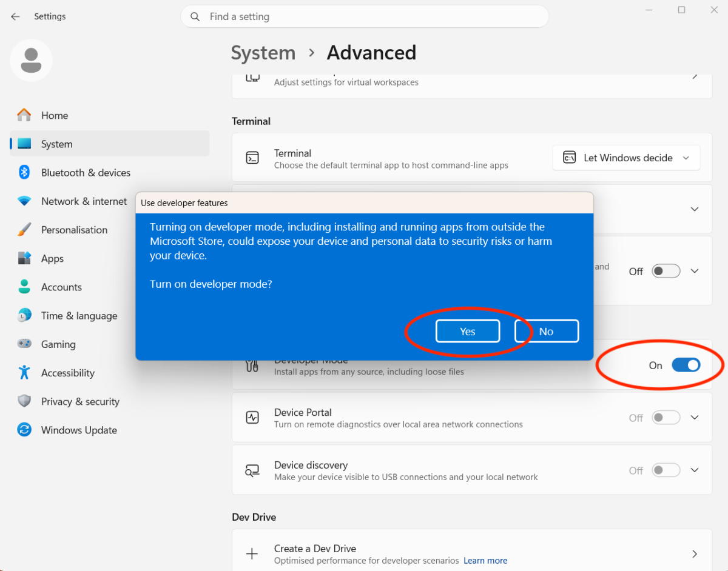Open Bluetooth & devices section

[109, 172]
